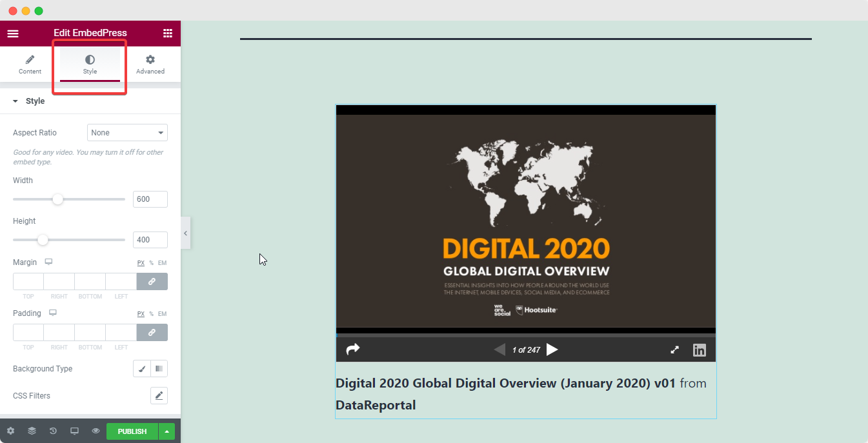The height and width of the screenshot is (443, 868).
Task: Click the Padding BOTTOM input field
Action: (90, 333)
